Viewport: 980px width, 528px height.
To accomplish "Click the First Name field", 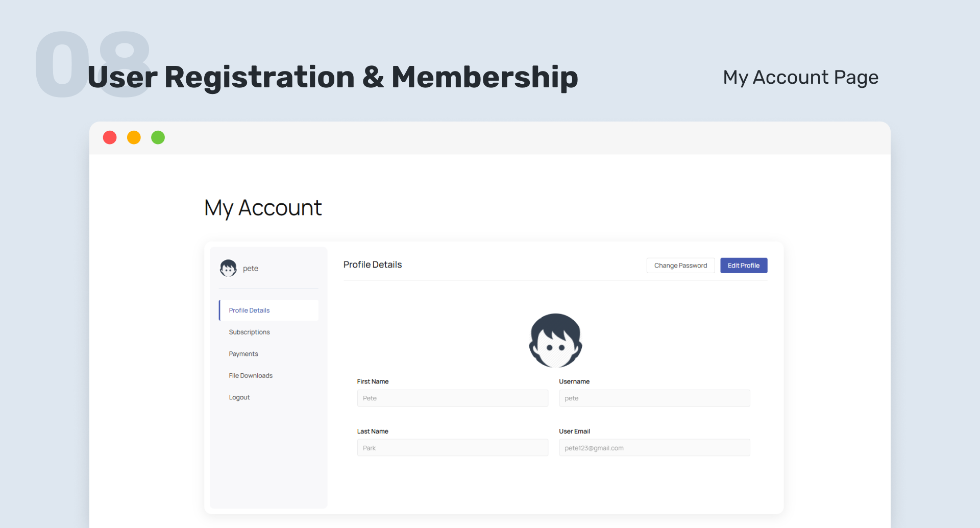I will pos(452,398).
